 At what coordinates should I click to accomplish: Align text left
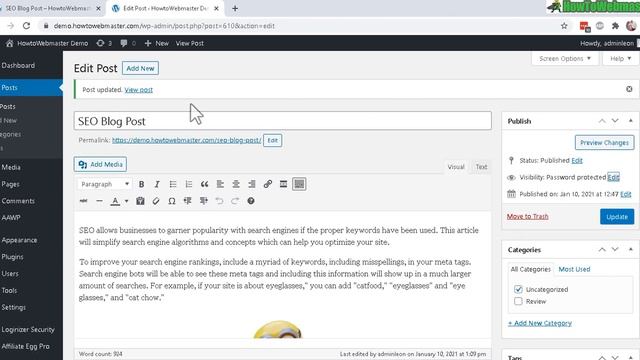(220, 184)
